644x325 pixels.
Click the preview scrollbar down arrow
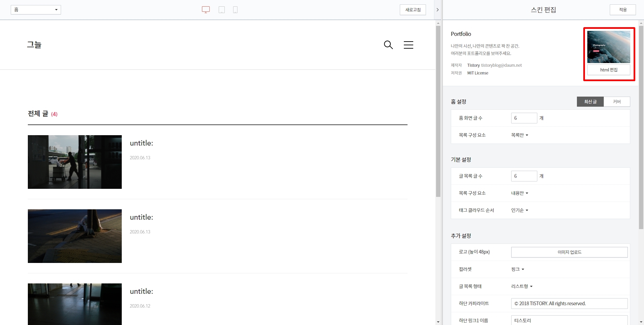(438, 322)
